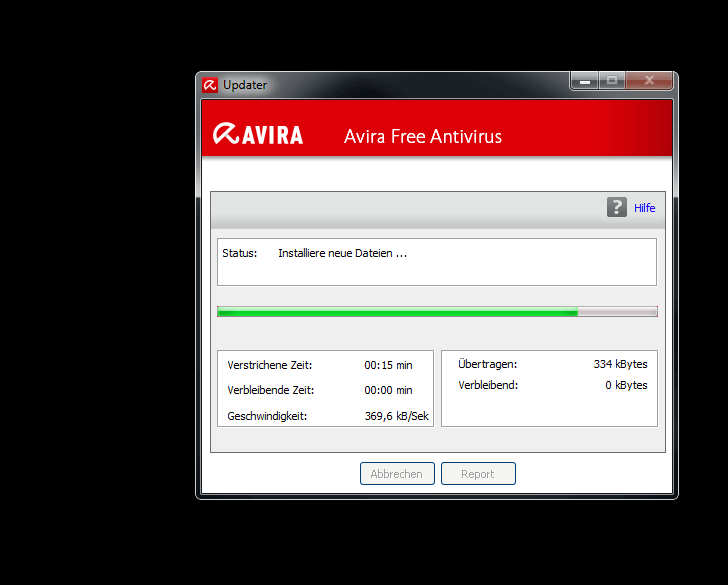Open the Hilfe link
The width and height of the screenshot is (728, 585).
644,208
